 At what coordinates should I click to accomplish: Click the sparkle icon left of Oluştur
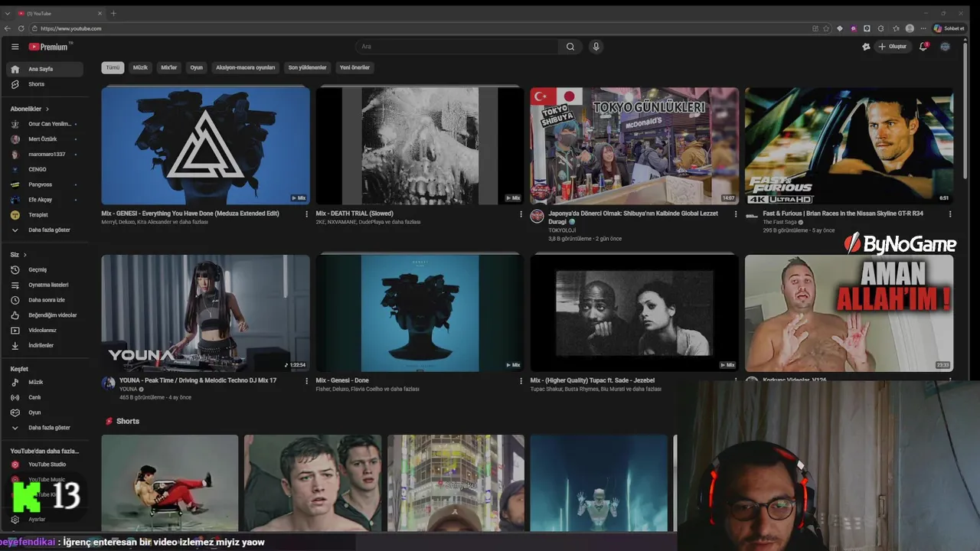(x=866, y=47)
